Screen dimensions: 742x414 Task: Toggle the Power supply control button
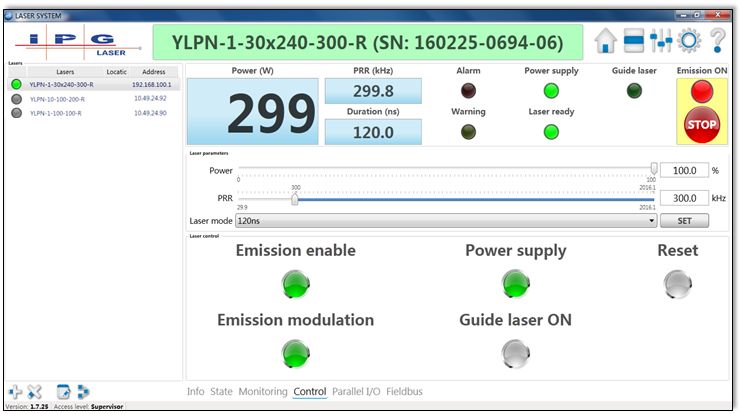click(516, 284)
